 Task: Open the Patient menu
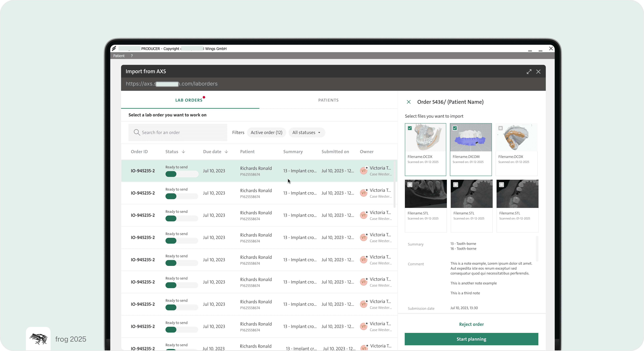click(x=119, y=56)
